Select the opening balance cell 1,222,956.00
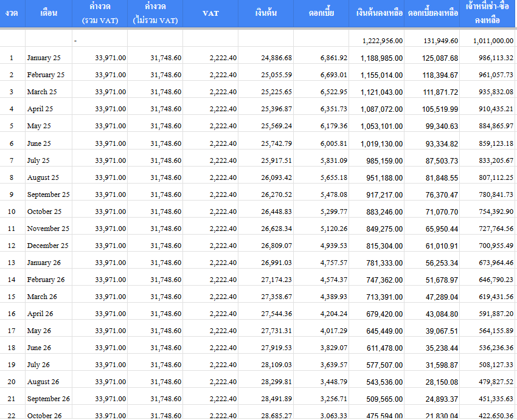Image resolution: width=517 pixels, height=420 pixels. 382,41
